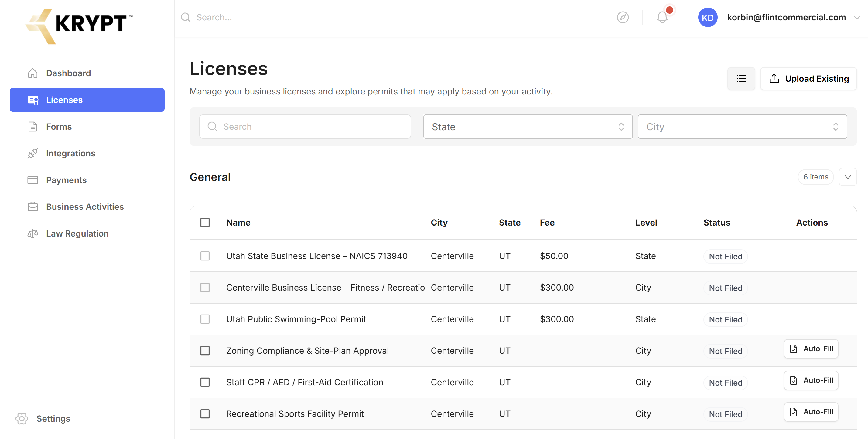Toggle the list view icon button

coord(741,79)
